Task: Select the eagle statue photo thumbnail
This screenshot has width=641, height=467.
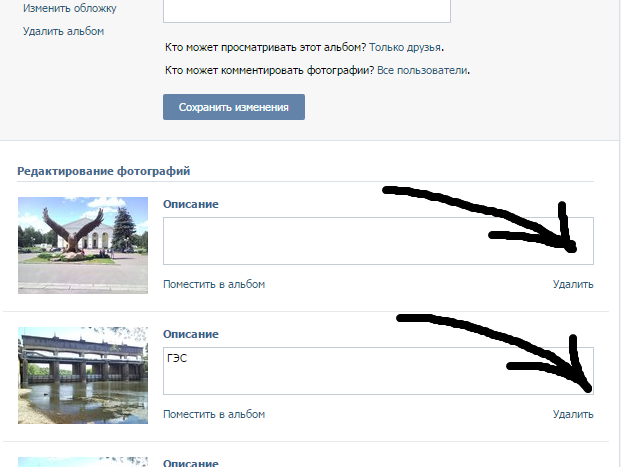Action: point(83,245)
